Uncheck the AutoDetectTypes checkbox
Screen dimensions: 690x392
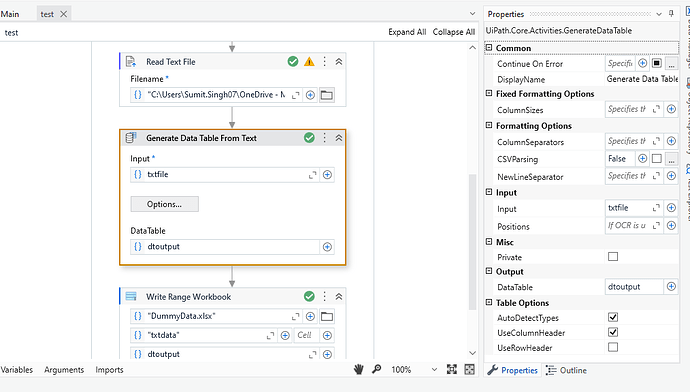[x=613, y=317]
